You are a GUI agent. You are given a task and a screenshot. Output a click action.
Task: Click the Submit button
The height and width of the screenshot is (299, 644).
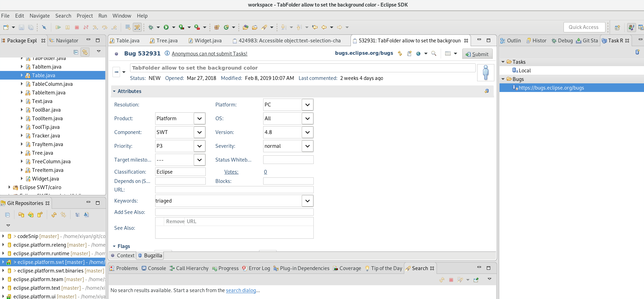[x=477, y=54]
